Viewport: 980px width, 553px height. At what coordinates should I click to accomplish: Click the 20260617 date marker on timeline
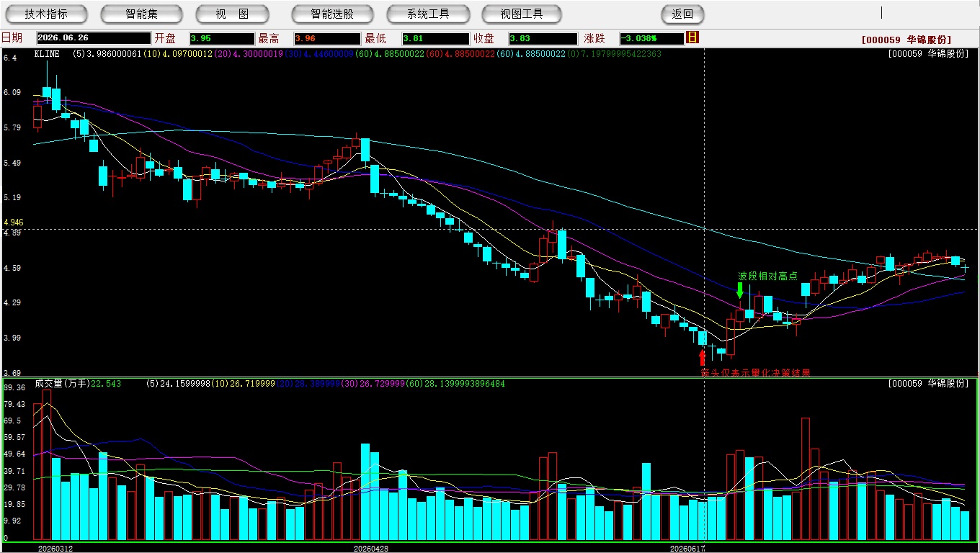(x=688, y=548)
